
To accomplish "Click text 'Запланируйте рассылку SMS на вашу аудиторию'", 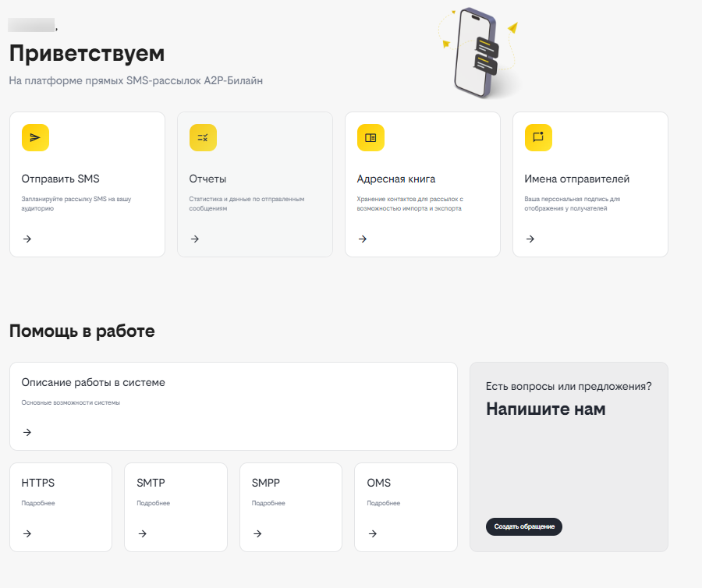I will pyautogui.click(x=76, y=204).
